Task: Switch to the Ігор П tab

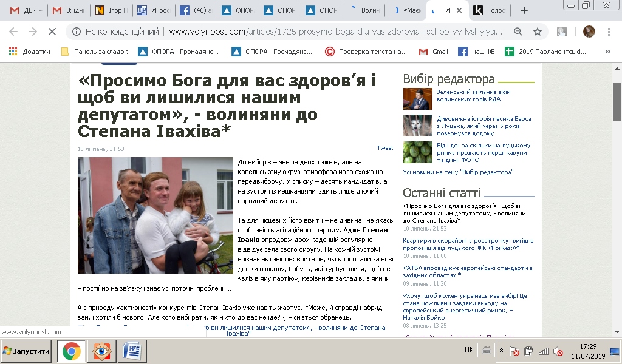Action: [111, 10]
